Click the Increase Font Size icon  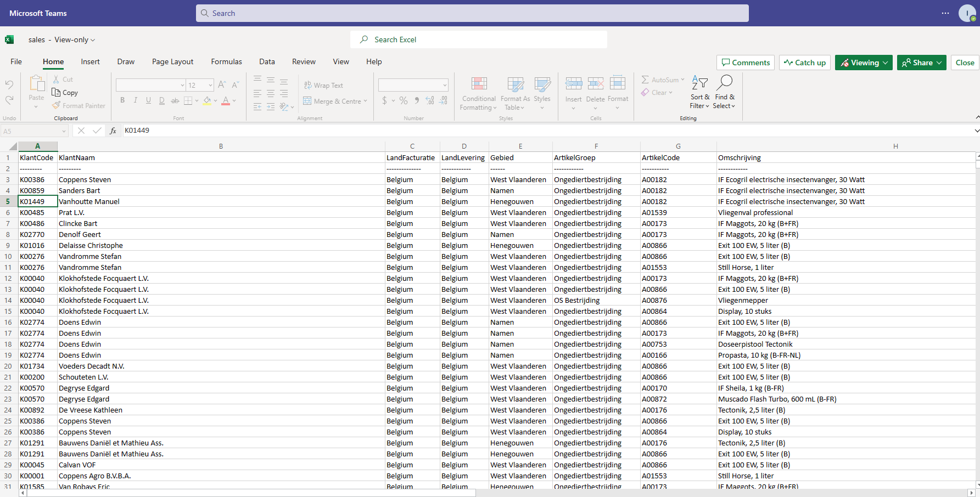222,85
